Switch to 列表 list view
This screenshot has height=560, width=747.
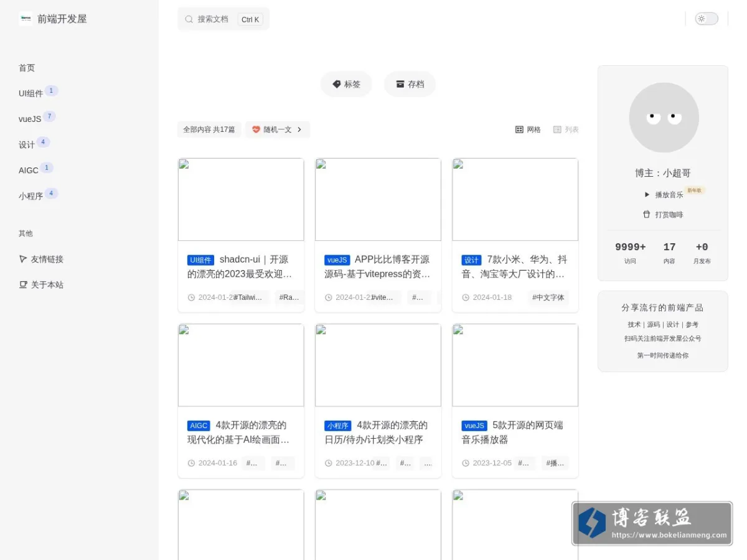pos(566,129)
